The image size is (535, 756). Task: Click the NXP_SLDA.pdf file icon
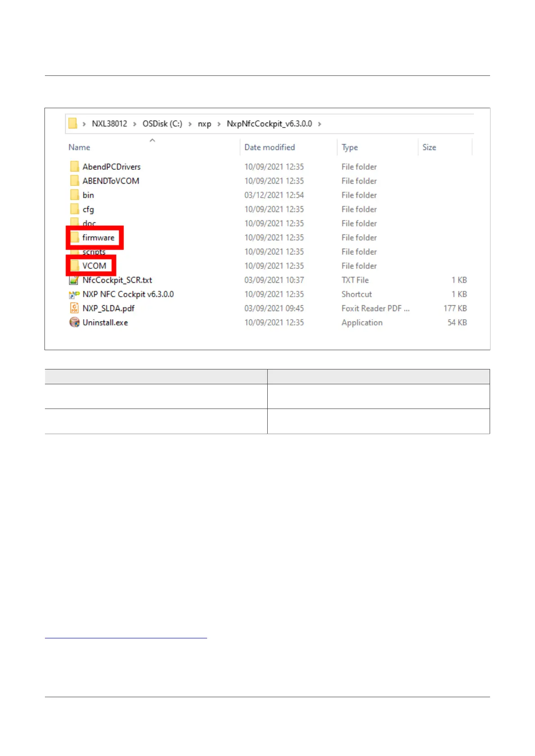[74, 308]
